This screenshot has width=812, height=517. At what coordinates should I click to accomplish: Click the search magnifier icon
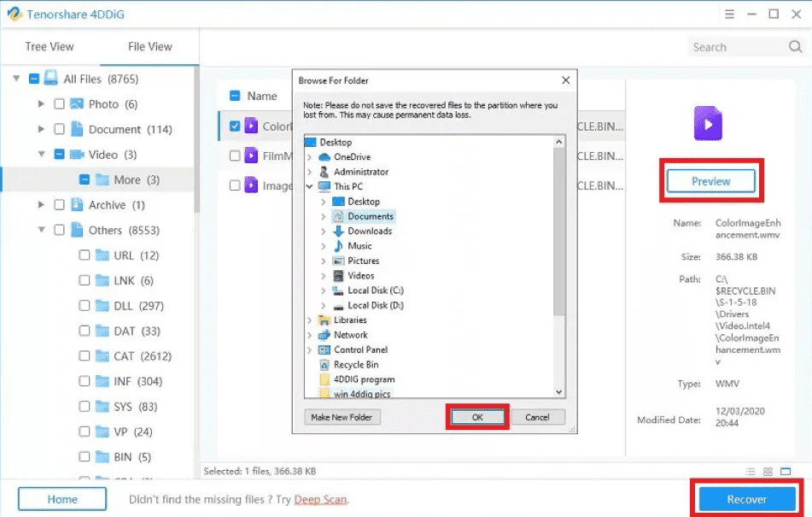pos(796,47)
